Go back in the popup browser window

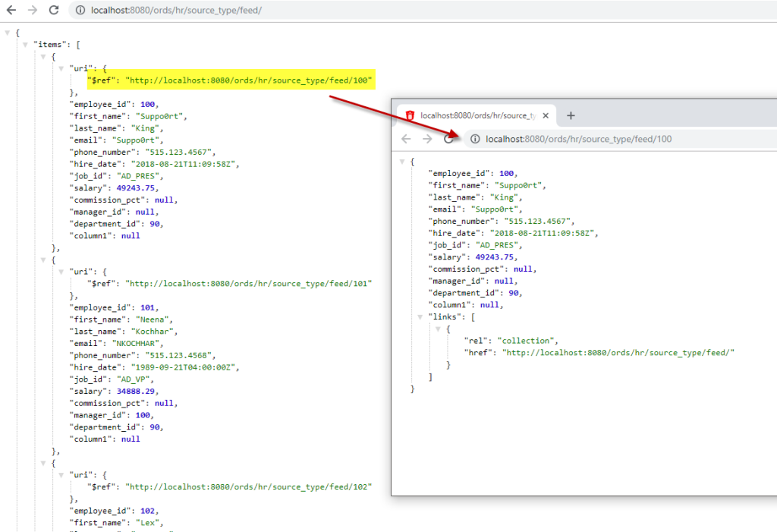[407, 139]
